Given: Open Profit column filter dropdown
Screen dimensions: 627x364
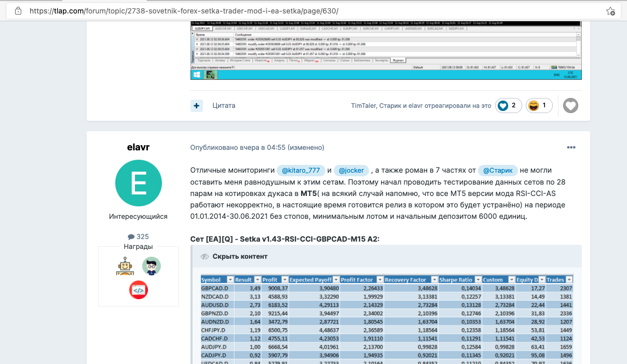Looking at the screenshot, I should coord(284,279).
